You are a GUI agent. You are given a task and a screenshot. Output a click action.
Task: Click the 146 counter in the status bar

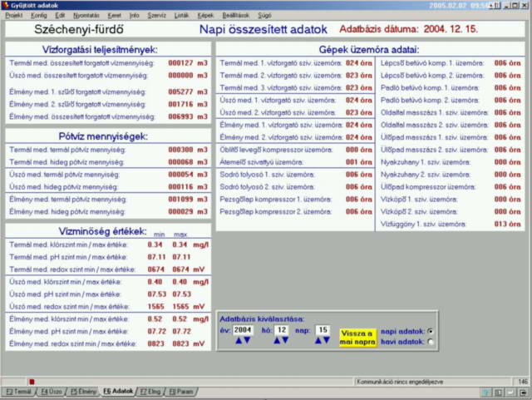pos(523,382)
